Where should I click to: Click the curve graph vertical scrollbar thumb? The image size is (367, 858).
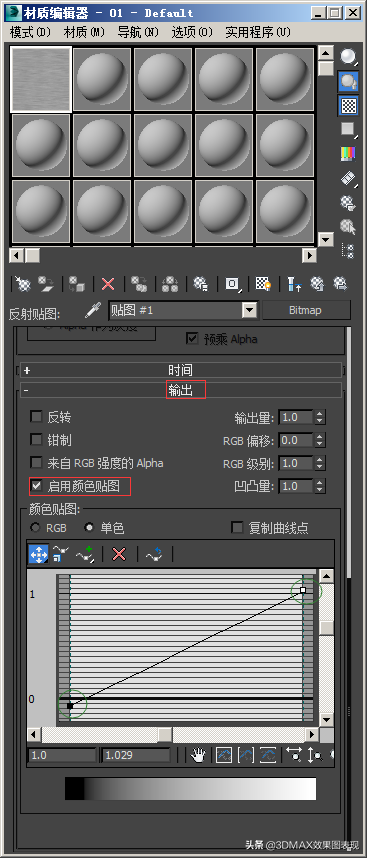(326, 628)
